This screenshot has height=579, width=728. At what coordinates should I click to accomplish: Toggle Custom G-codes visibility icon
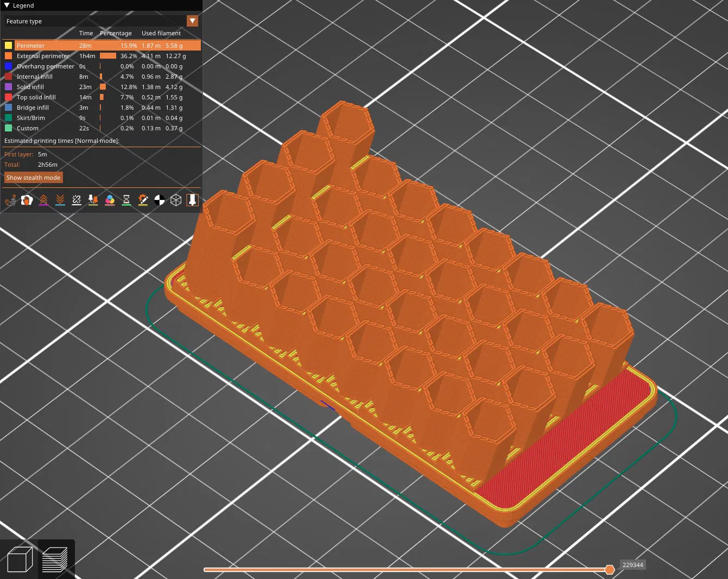pyautogui.click(x=143, y=200)
